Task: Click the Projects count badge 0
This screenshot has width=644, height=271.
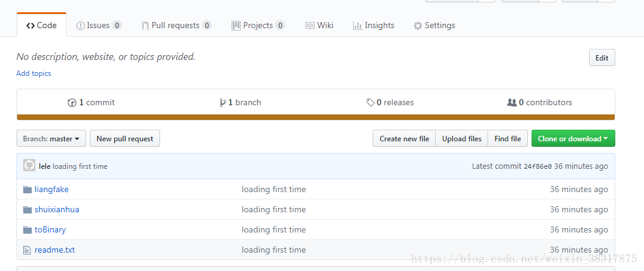Action: 280,26
